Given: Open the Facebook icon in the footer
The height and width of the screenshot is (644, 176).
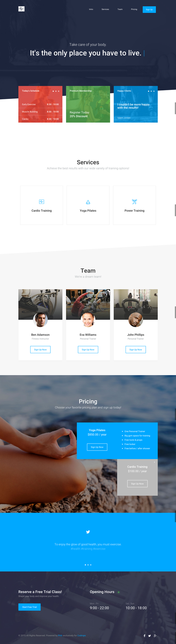Looking at the screenshot, I should (144, 636).
